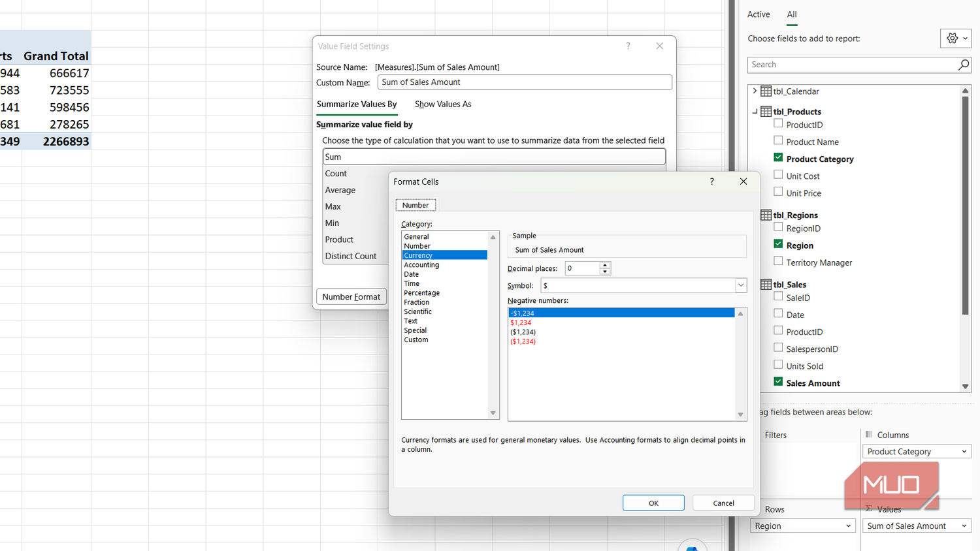Click the tbl_Sales table icon
980x551 pixels.
click(766, 284)
